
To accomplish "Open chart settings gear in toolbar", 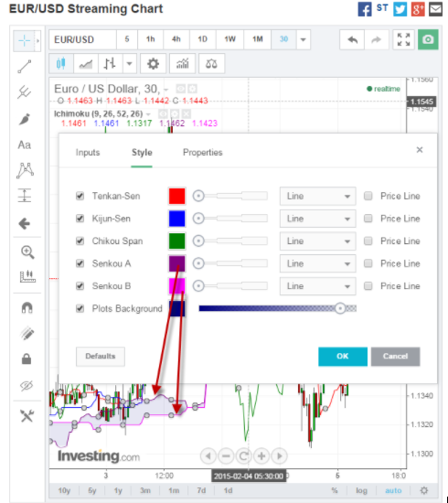I will 153,63.
